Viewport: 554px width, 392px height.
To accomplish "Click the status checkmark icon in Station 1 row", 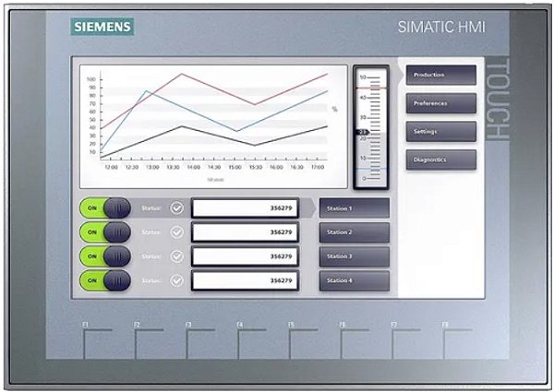I will [176, 208].
